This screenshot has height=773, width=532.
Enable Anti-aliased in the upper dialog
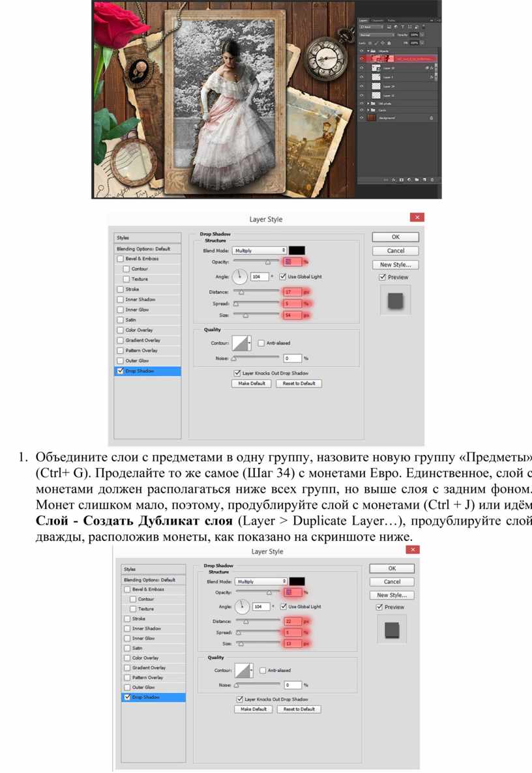(261, 343)
